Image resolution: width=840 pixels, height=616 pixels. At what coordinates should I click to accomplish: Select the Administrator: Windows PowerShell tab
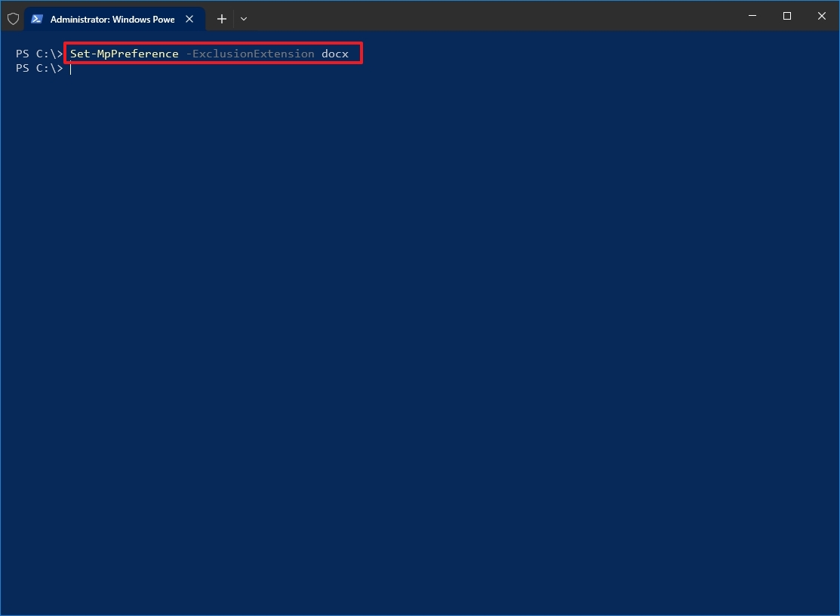pos(115,20)
